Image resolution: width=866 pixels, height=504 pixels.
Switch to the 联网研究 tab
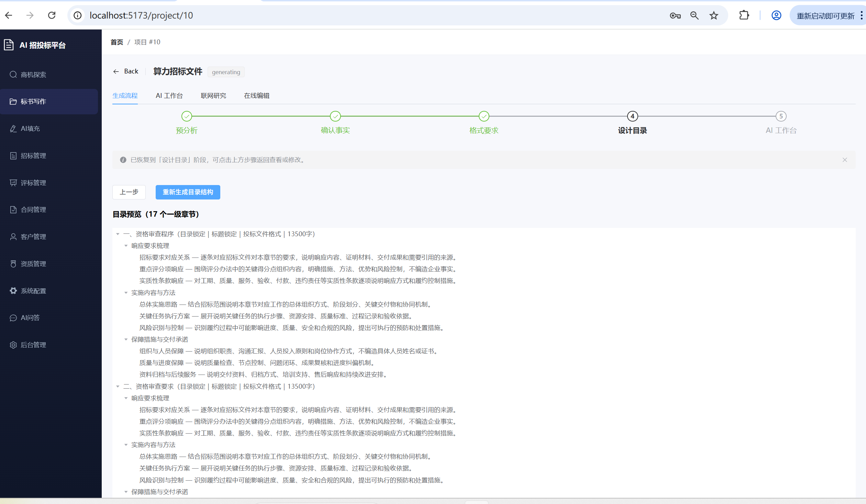(x=213, y=95)
